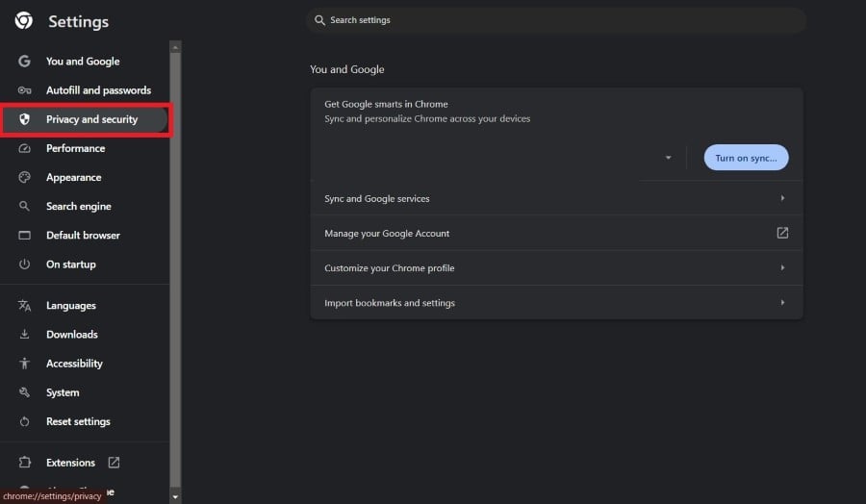Open Downloads settings
866x504 pixels.
tap(85, 334)
